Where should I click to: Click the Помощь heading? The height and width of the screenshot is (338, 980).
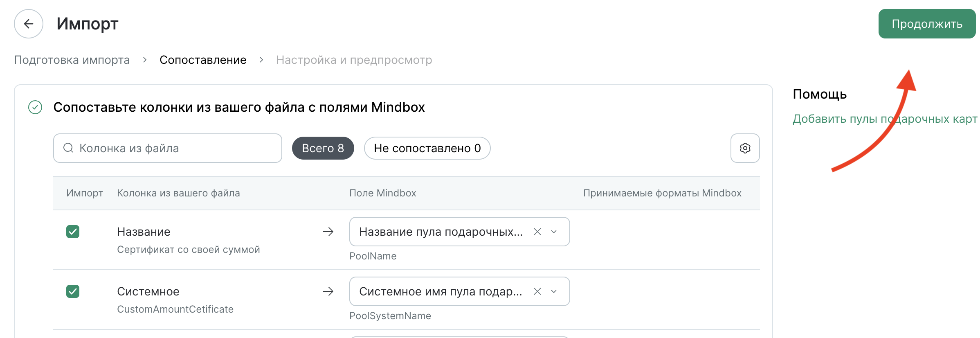coord(820,94)
